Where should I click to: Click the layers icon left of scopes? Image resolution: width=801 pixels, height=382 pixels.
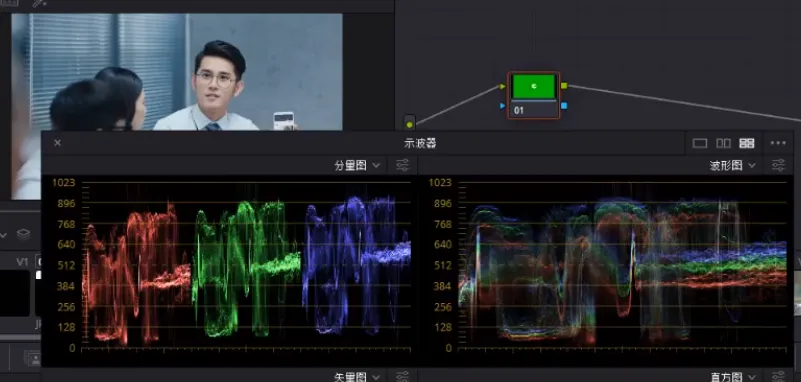click(23, 234)
